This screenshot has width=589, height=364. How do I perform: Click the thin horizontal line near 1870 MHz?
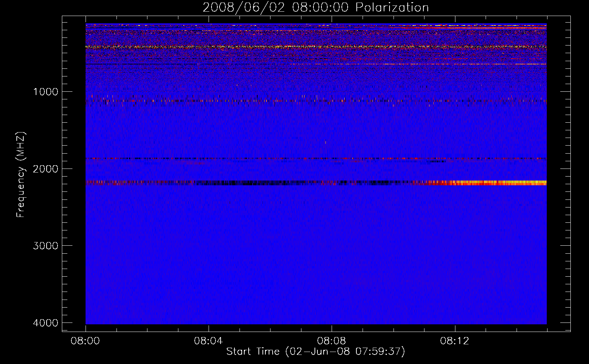316,159
